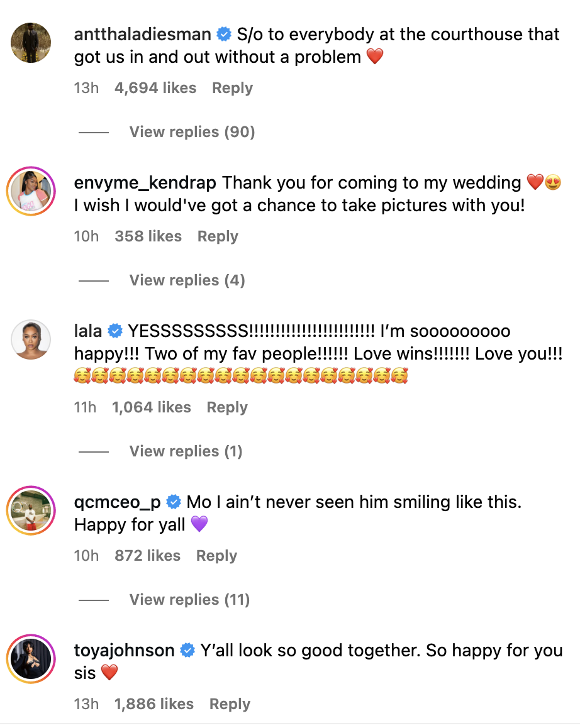Open the username link qcmceo_p

tap(118, 502)
